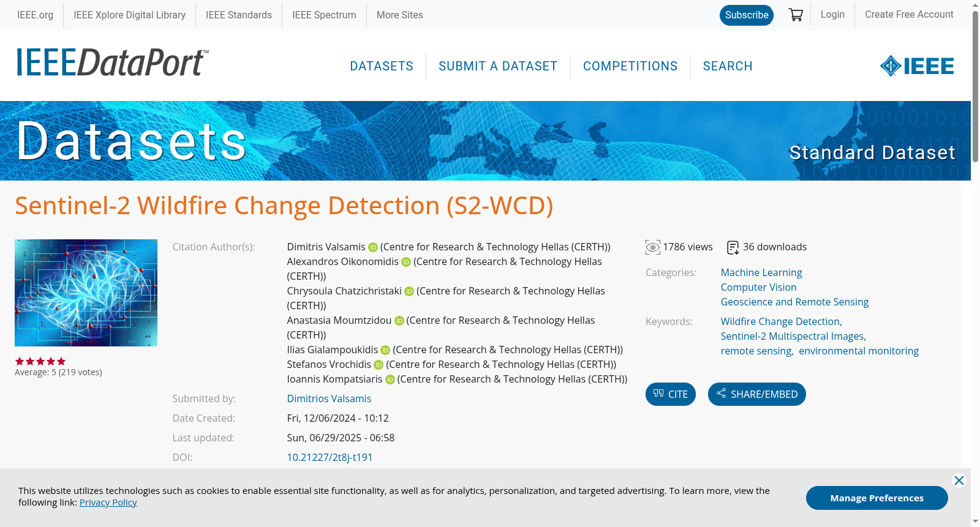
Task: Click the dataset title heading
Action: [x=284, y=206]
